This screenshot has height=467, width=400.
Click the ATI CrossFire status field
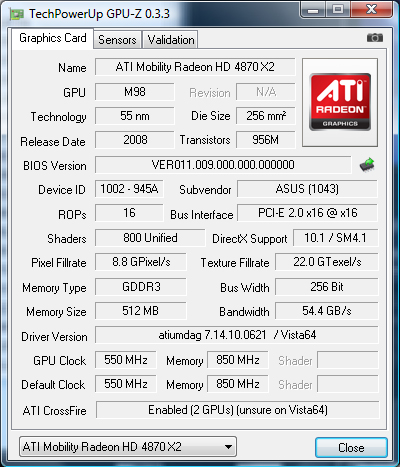point(238,410)
